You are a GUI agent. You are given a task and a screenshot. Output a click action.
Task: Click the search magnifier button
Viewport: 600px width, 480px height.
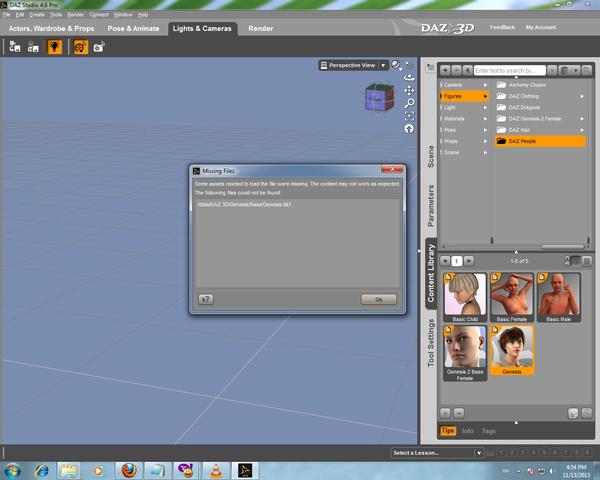click(587, 70)
